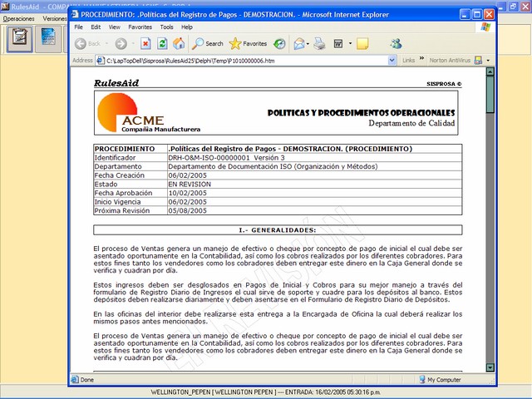Expand the Links toolbar chevron

coord(421,58)
